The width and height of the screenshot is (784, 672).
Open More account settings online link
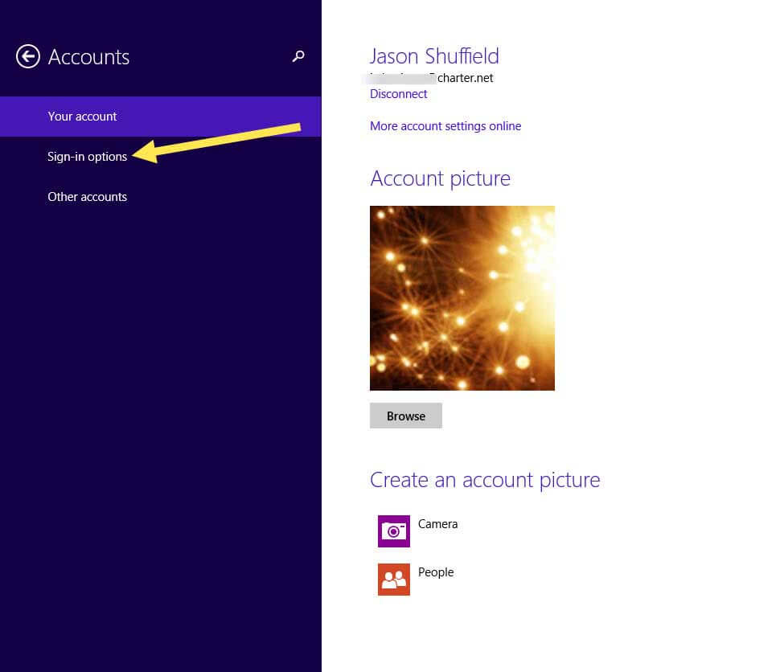click(445, 126)
